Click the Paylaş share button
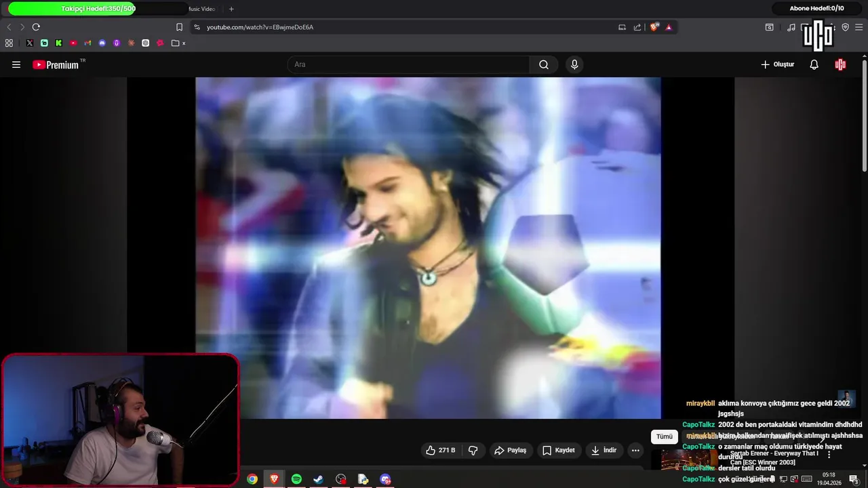This screenshot has width=868, height=488. point(510,450)
